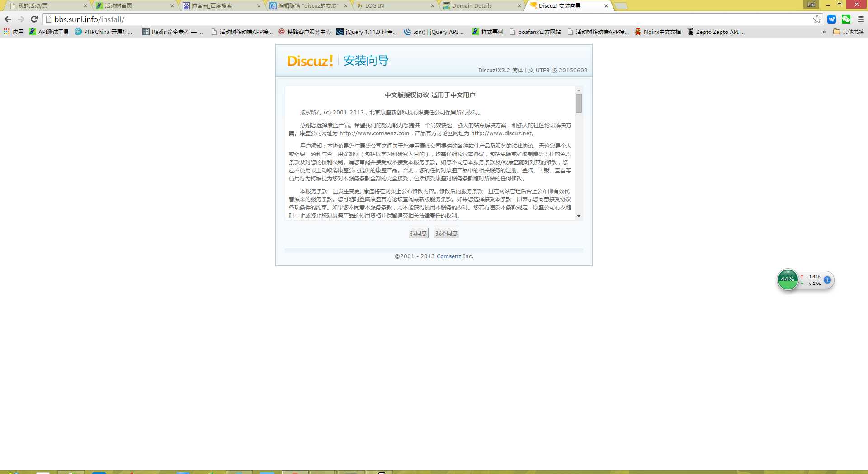Open the boafanx官方网站 bookmark
The height and width of the screenshot is (474, 868).
click(x=535, y=32)
